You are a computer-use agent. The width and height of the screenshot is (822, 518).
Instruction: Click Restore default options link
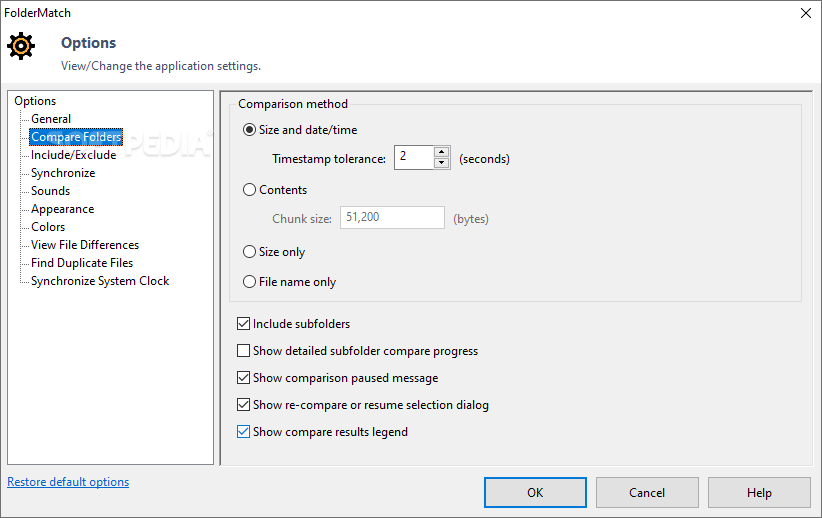pyautogui.click(x=68, y=482)
